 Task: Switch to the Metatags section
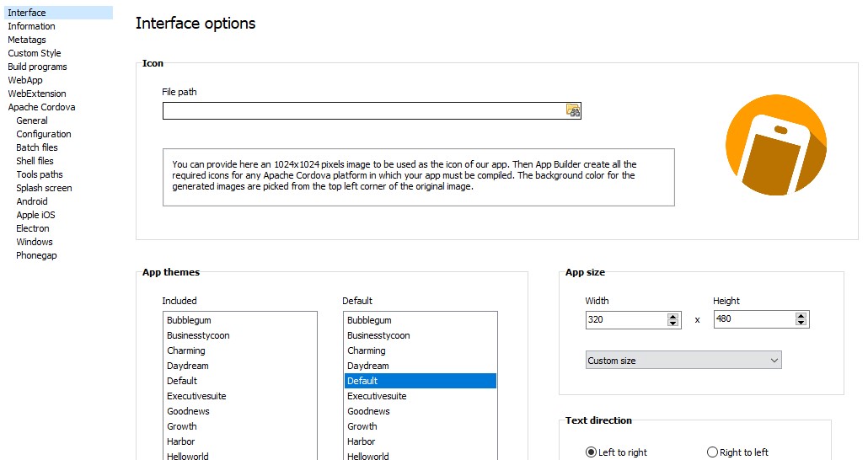27,40
